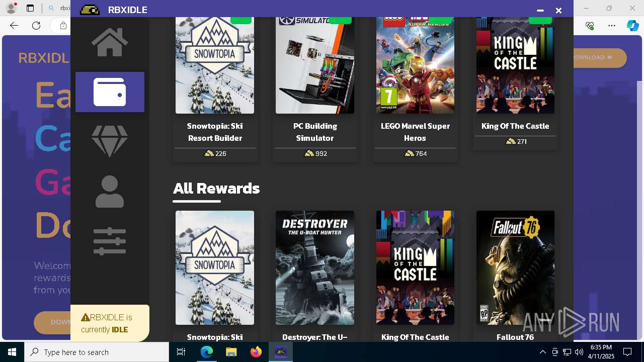644x362 pixels.
Task: Open the volume control in system tray
Action: (x=579, y=352)
